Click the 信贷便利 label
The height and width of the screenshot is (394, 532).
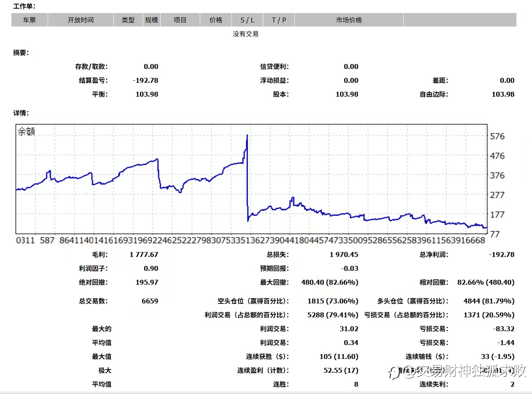[274, 66]
